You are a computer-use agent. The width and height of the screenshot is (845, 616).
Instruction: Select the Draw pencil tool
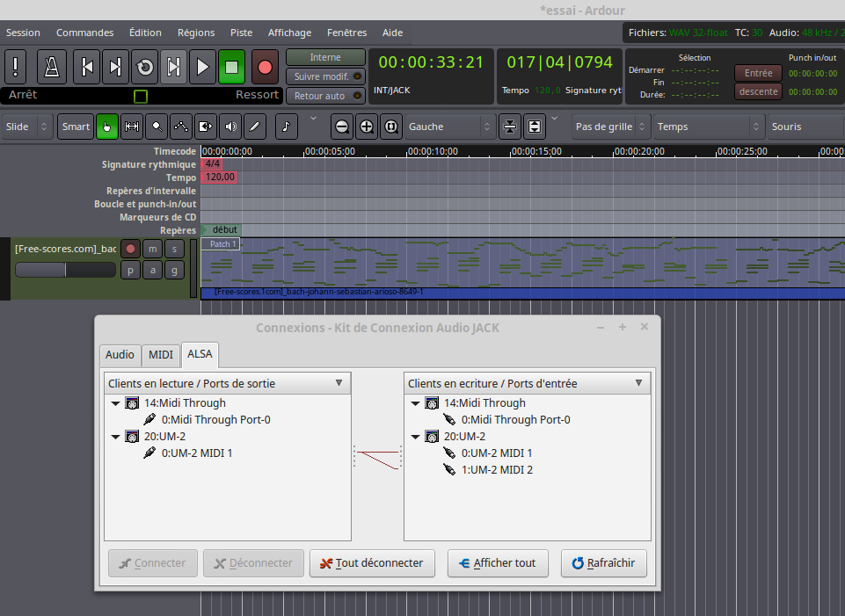[x=255, y=127]
